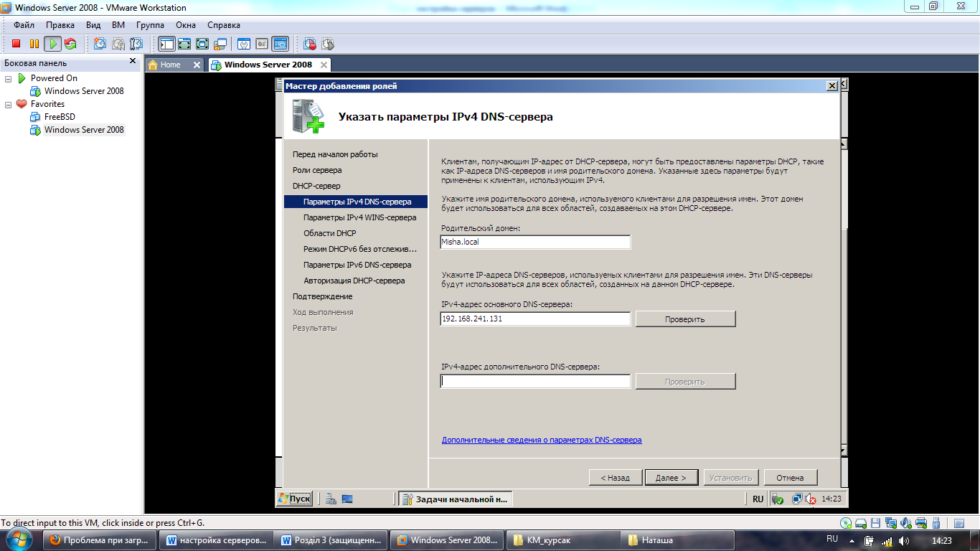Click the Родительский домен input field
Viewport: 980px width, 551px height.
pyautogui.click(x=535, y=242)
